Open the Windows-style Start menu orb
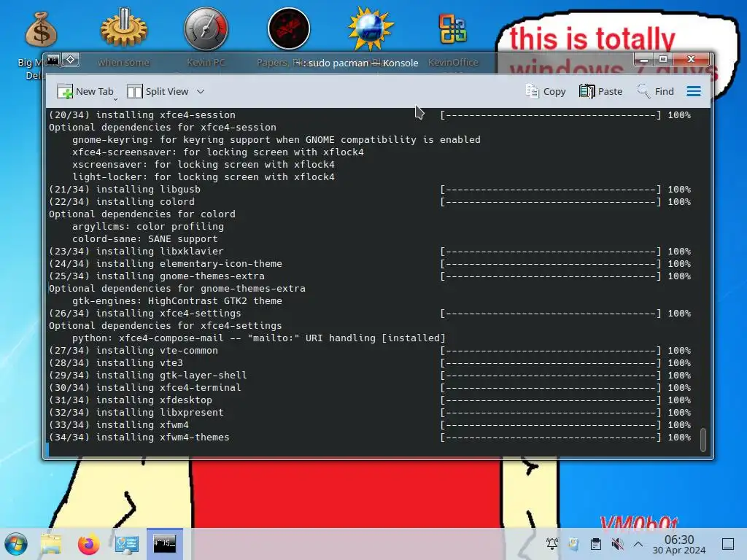 (x=16, y=544)
